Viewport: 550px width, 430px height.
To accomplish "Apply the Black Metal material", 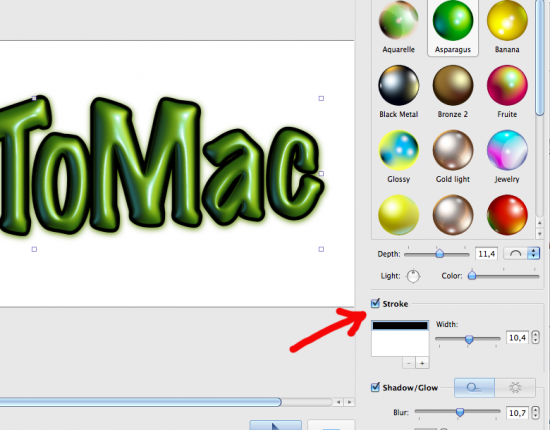I will pyautogui.click(x=398, y=85).
